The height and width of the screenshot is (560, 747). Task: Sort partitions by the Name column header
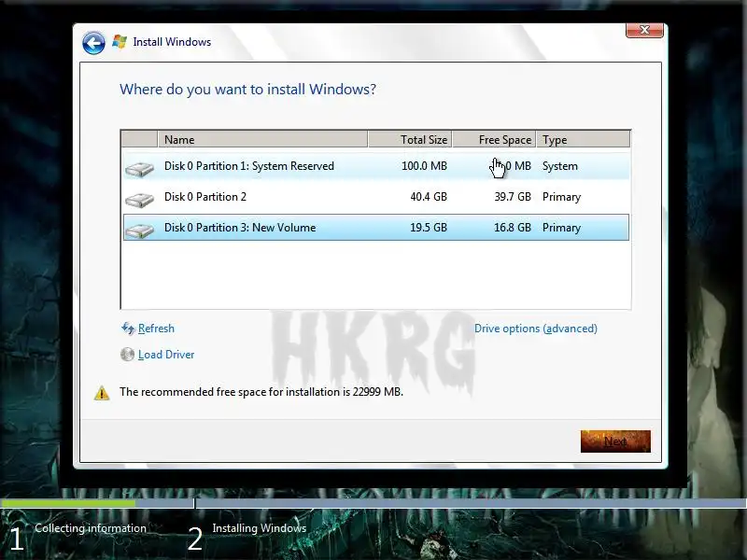(262, 139)
